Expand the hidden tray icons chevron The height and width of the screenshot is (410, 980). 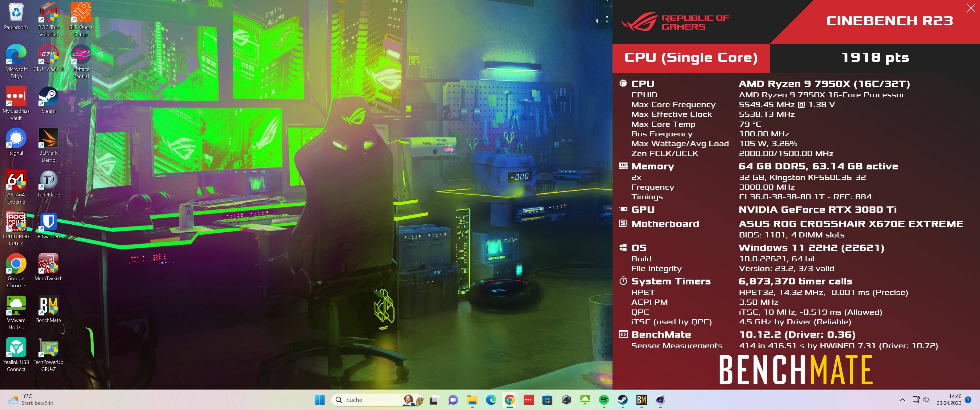tap(903, 400)
